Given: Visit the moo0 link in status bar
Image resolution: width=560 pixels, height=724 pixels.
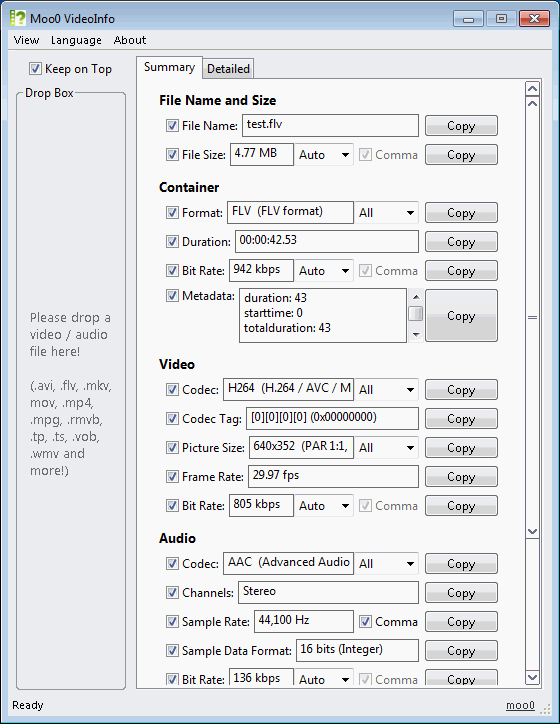Looking at the screenshot, I should (520, 705).
